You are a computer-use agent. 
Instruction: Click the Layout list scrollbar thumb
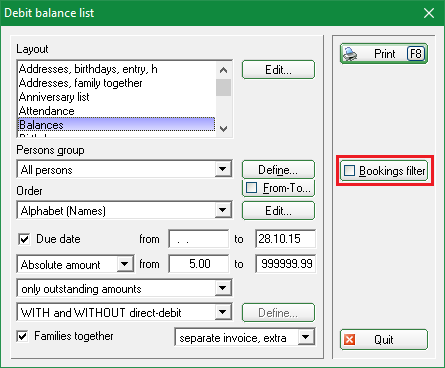coord(224,87)
